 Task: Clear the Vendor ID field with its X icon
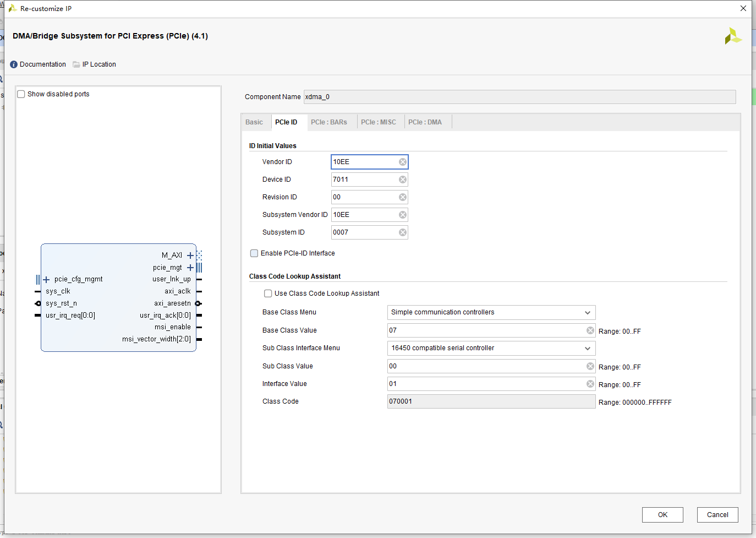(403, 162)
